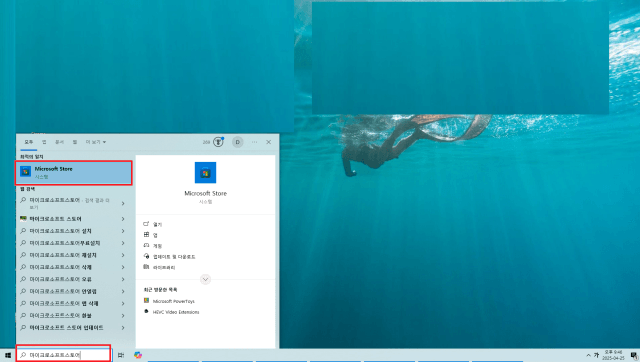
Task: Choose 라이브러리 action in preview pane
Action: click(x=159, y=267)
